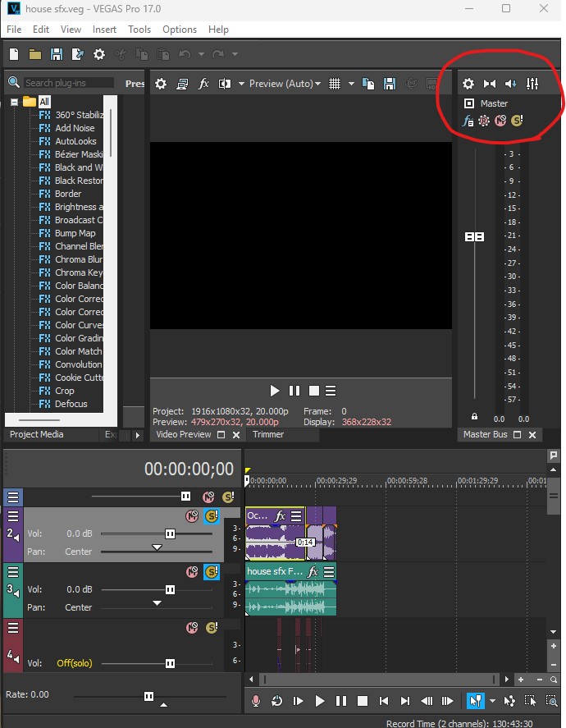Open Mixing Console from Master Bus
The image size is (566, 728).
[x=532, y=84]
